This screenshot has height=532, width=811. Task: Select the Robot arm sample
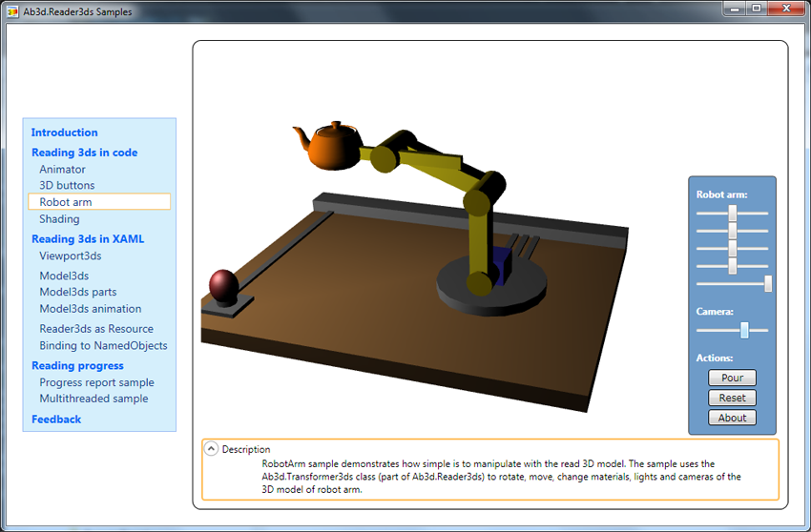point(99,201)
